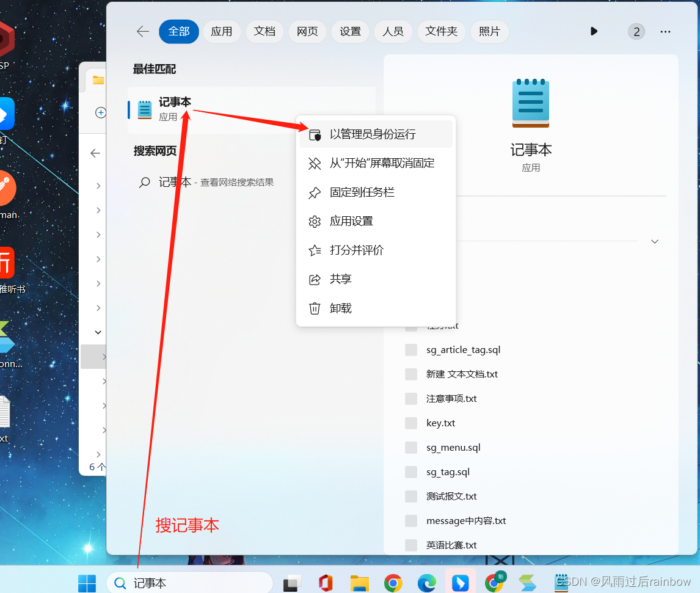700x593 pixels.
Task: Choose 从"开始"屏幕取消固定
Action: [x=376, y=163]
